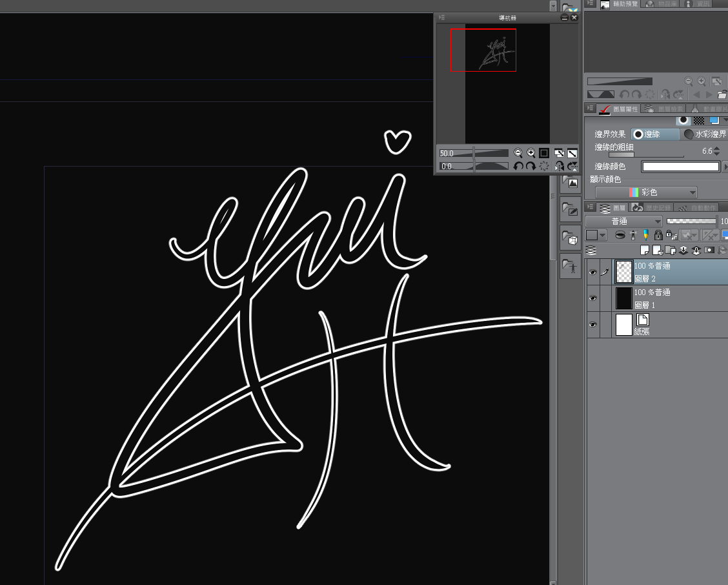Image resolution: width=728 pixels, height=585 pixels.
Task: Create a new raster layer
Action: click(644, 250)
